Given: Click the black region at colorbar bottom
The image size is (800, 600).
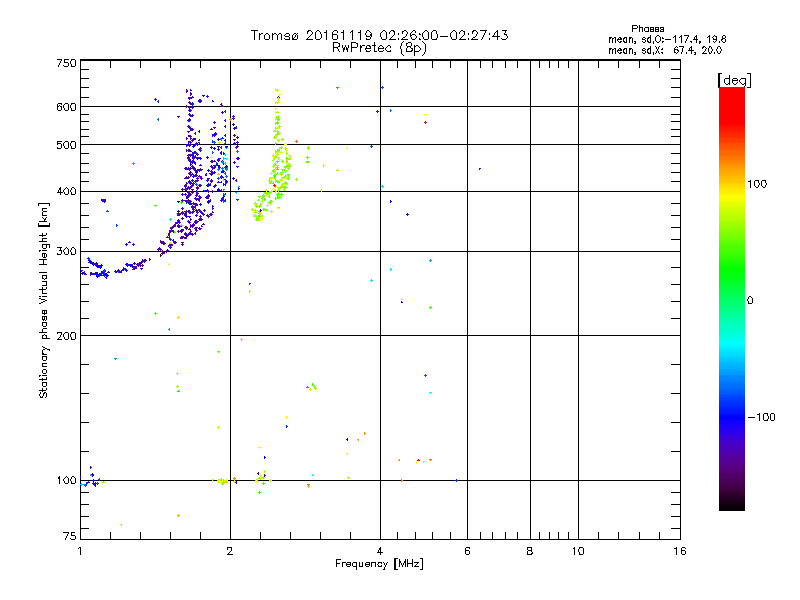Looking at the screenshot, I should click(732, 503).
